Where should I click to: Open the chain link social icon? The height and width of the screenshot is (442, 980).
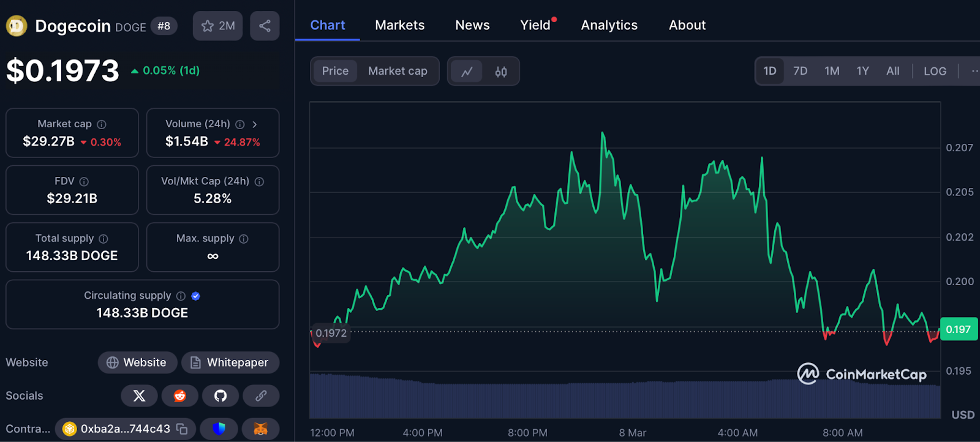tap(261, 395)
